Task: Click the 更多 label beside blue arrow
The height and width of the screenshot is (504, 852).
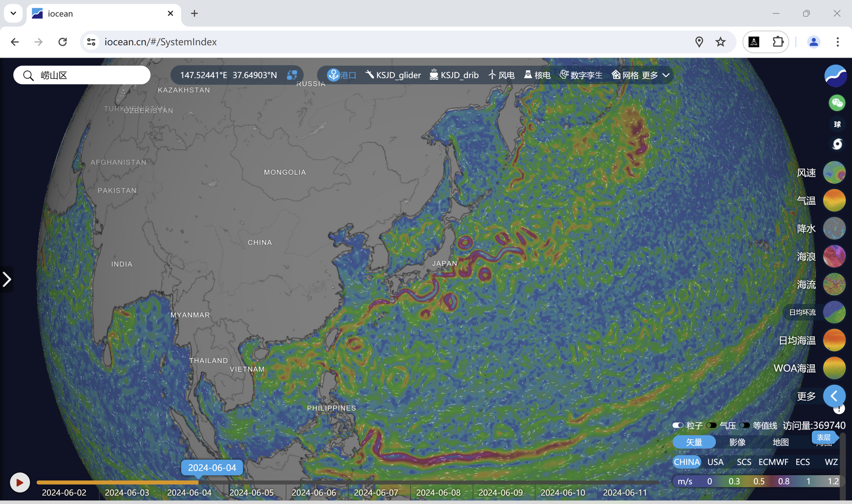Action: [806, 396]
